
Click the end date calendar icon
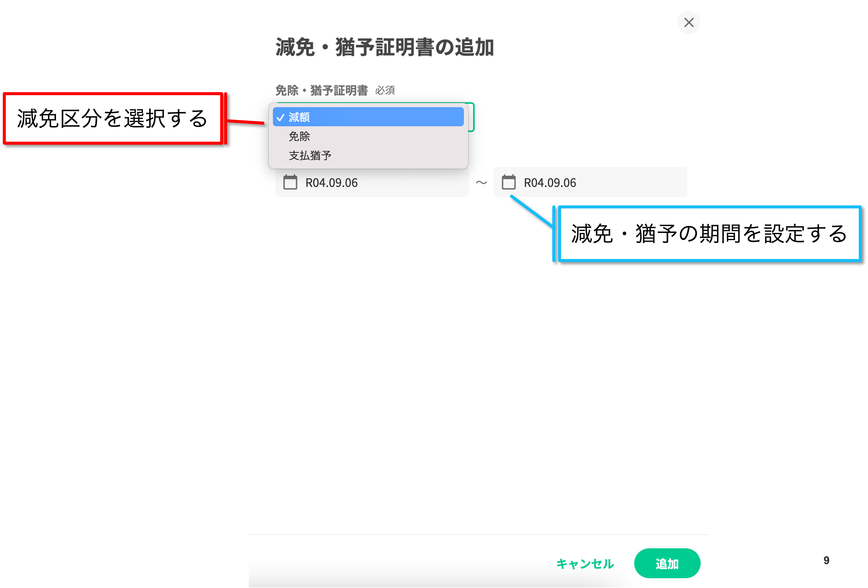coord(508,182)
